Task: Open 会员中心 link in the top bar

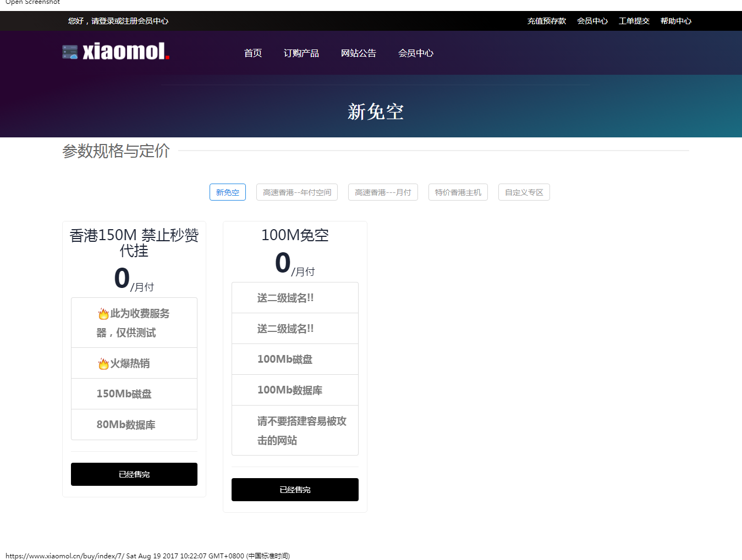Action: tap(592, 21)
